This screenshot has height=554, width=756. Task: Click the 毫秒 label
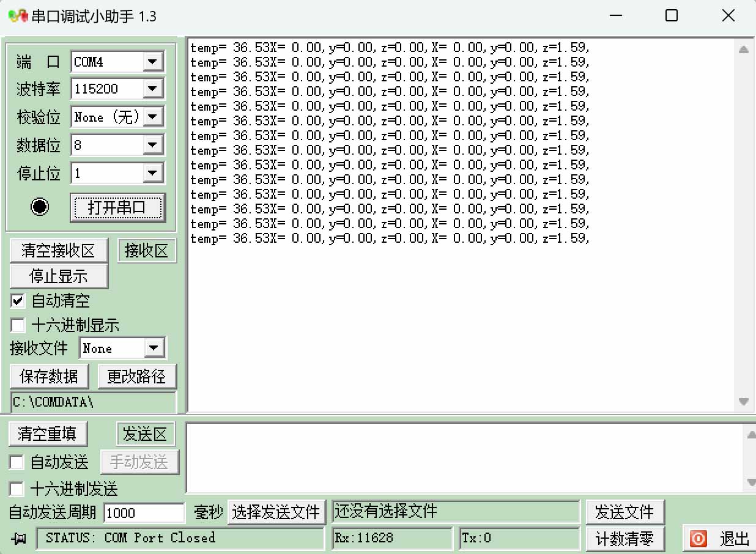click(209, 512)
